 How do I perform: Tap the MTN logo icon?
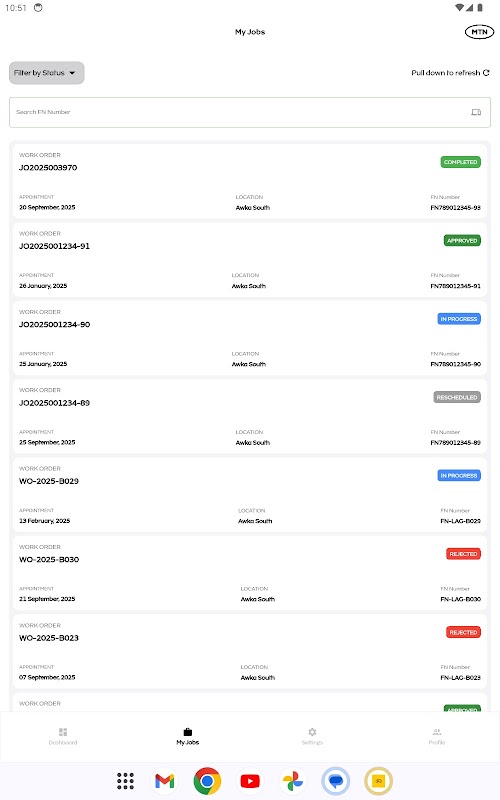tap(479, 32)
